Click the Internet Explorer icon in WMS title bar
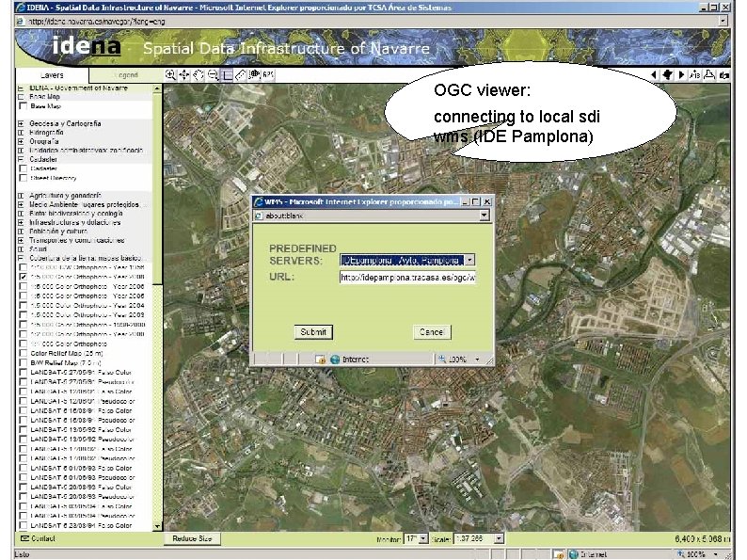 click(x=258, y=201)
